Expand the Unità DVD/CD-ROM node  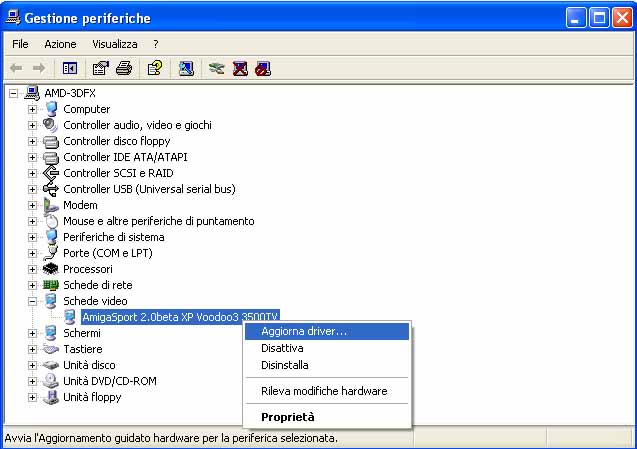click(x=32, y=381)
